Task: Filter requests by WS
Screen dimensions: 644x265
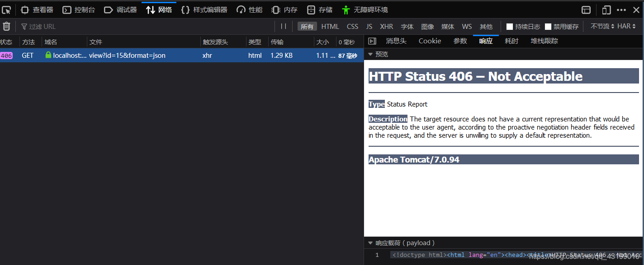Action: [x=467, y=27]
